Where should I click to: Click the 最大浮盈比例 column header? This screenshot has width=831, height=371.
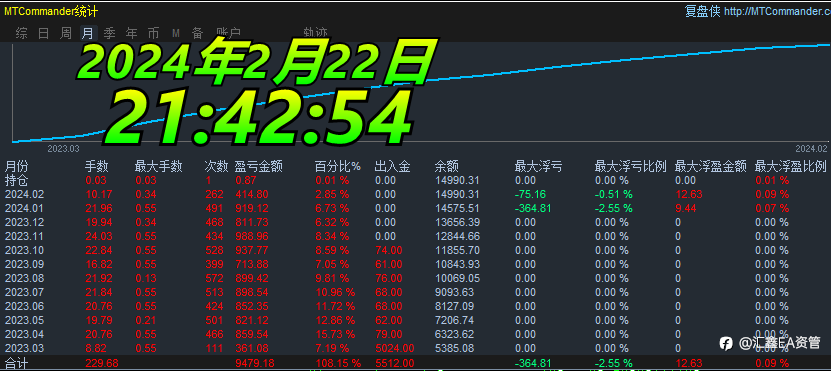[x=791, y=166]
